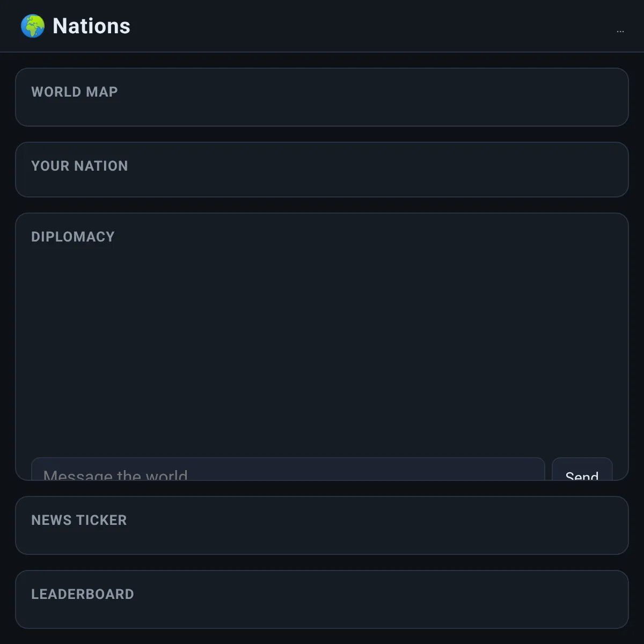644x644 pixels.
Task: Select the NEWS TICKER heading
Action: (x=79, y=520)
